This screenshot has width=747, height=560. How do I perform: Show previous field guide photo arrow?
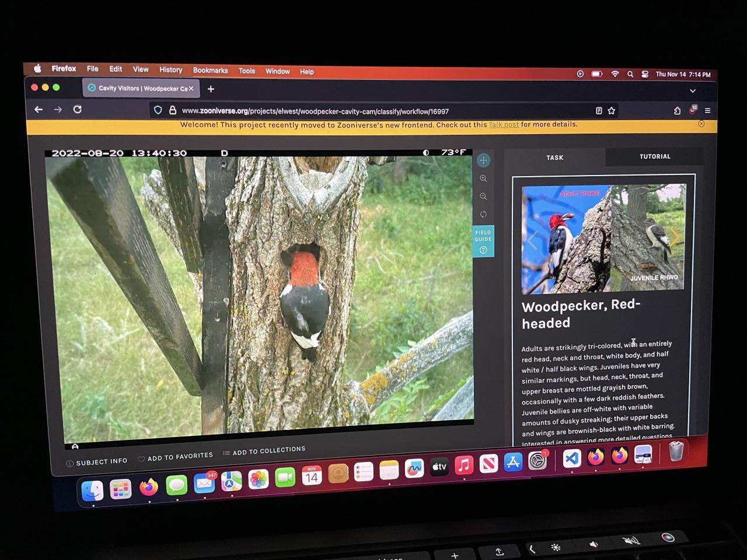(532, 239)
